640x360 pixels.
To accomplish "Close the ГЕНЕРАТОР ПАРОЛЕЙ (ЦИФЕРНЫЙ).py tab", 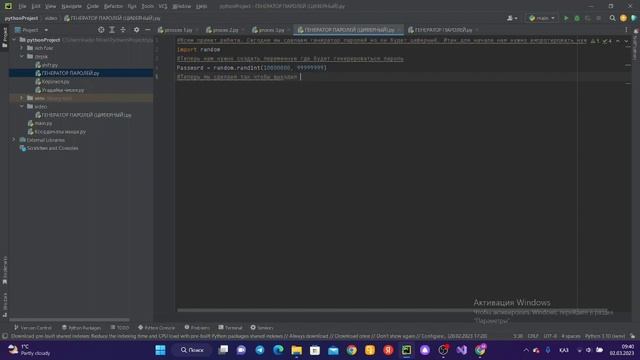I will click(399, 30).
